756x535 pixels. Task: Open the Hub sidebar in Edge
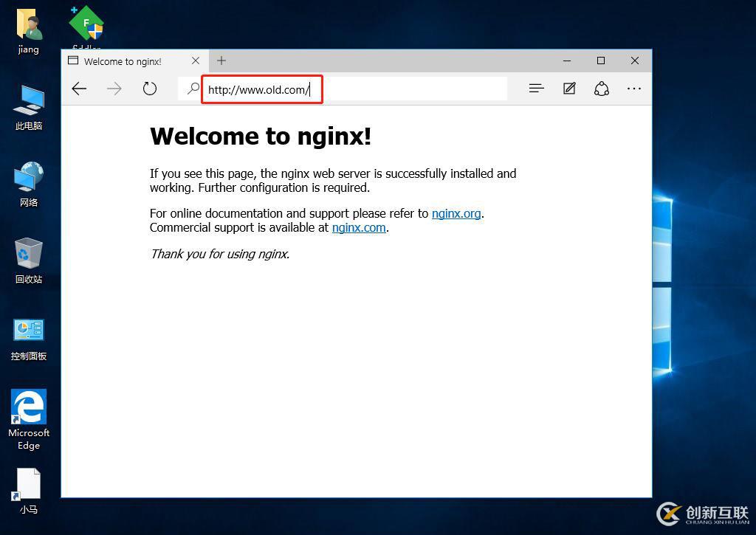coord(536,89)
